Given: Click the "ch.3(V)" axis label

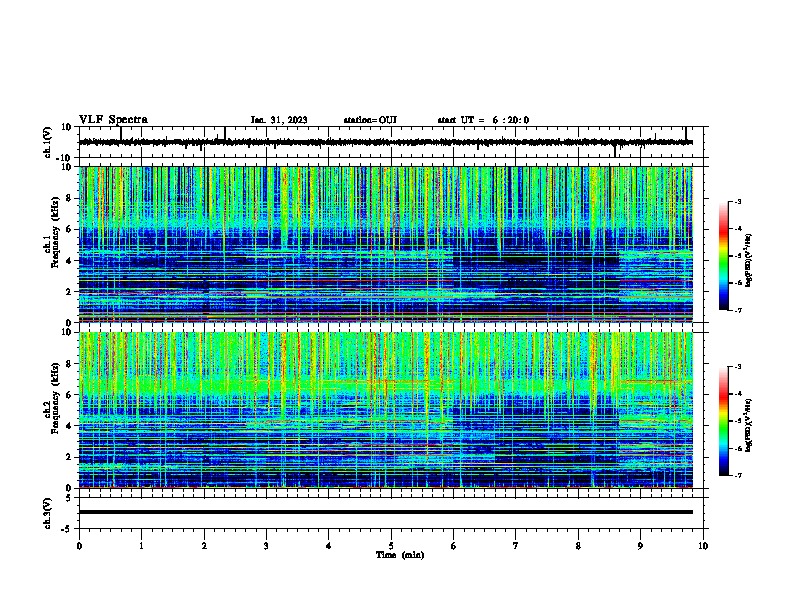Looking at the screenshot, I should tap(47, 514).
